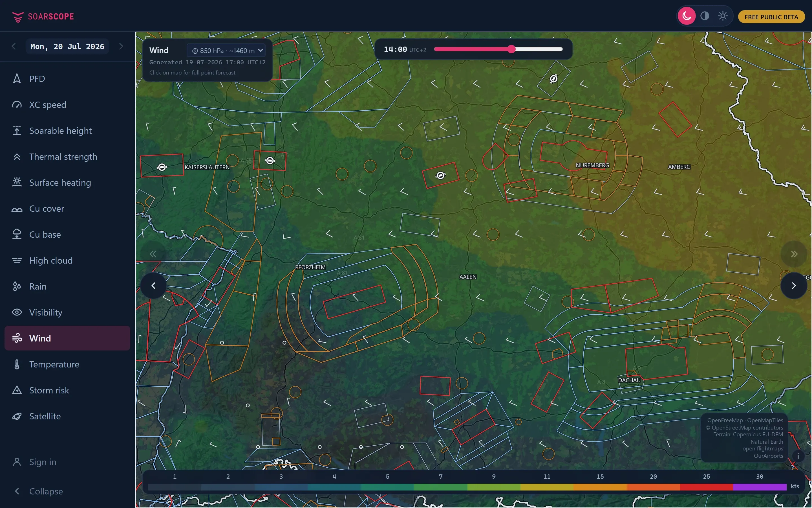Click the Nuremberg city label
The height and width of the screenshot is (508, 812).
tap(592, 165)
